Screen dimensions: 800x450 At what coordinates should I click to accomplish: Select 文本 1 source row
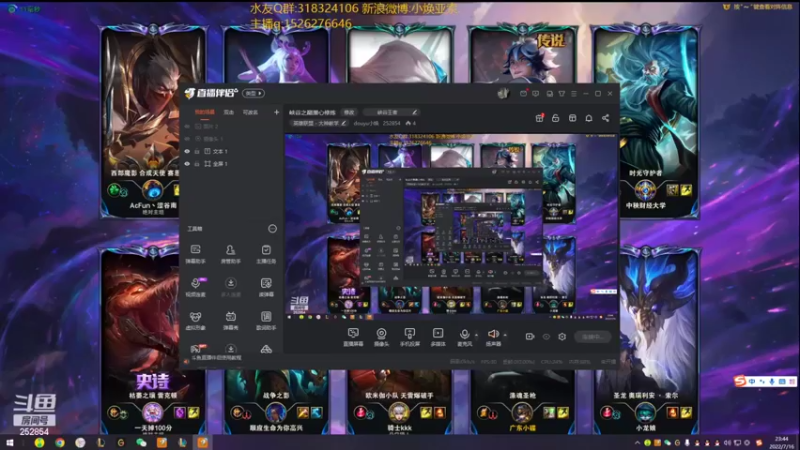pyautogui.click(x=232, y=152)
